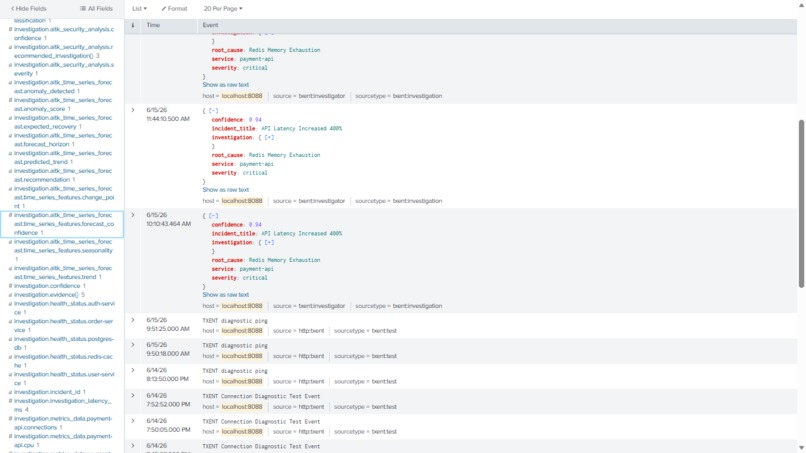Expand the 7:52:52.000 PM event row
806x453 pixels.
pyautogui.click(x=133, y=395)
